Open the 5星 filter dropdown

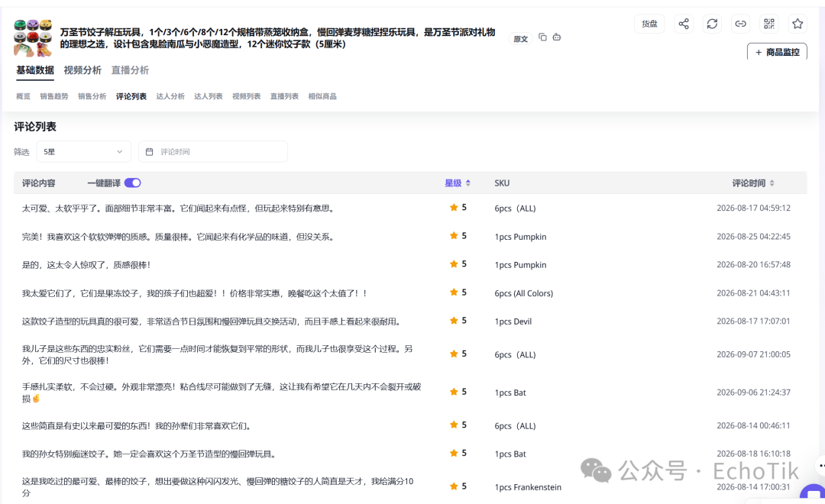click(x=84, y=151)
